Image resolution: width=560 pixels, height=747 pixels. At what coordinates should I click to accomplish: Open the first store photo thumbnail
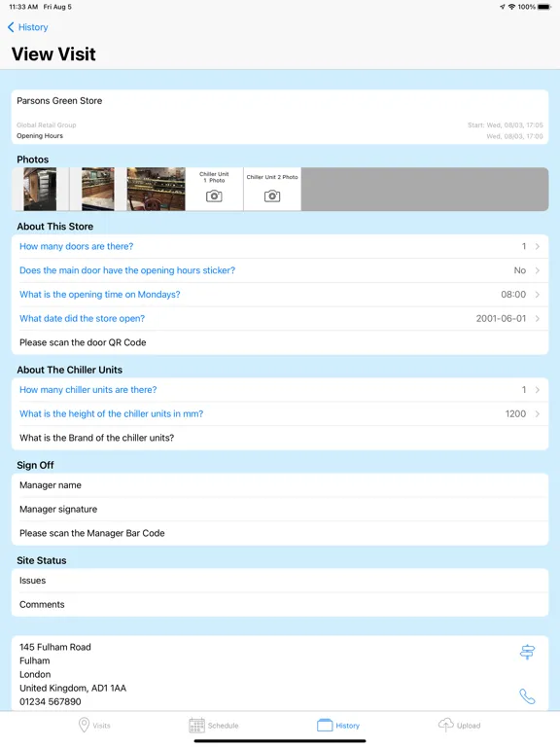click(x=40, y=189)
